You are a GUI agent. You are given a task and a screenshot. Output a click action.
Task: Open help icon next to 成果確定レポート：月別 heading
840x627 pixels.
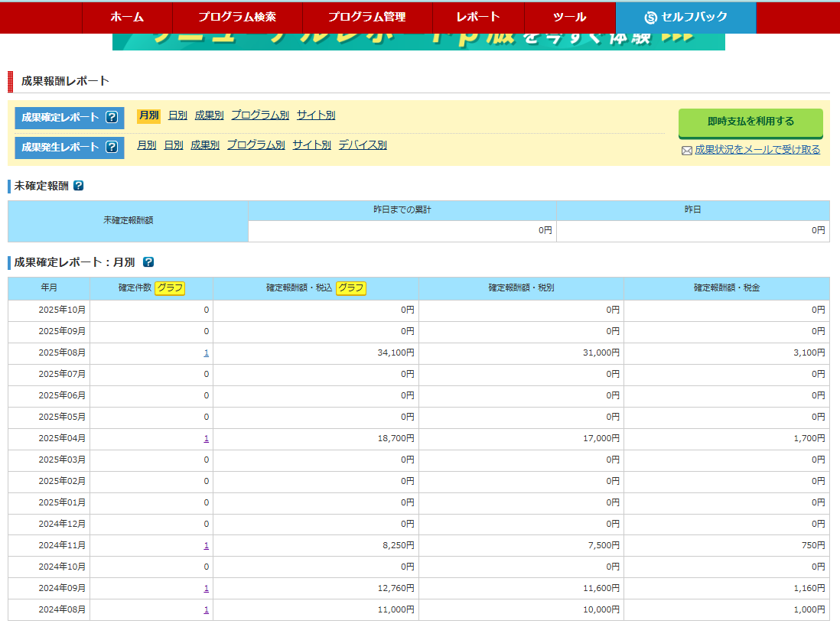[148, 262]
